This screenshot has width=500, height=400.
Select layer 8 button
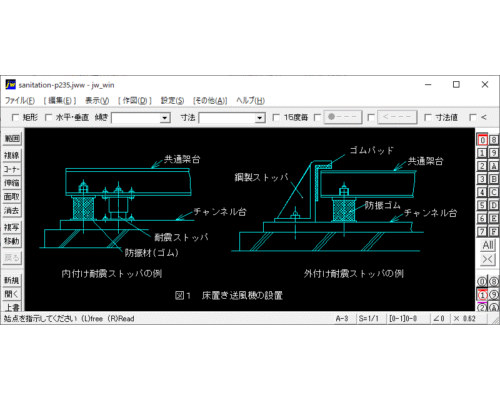[494, 140]
